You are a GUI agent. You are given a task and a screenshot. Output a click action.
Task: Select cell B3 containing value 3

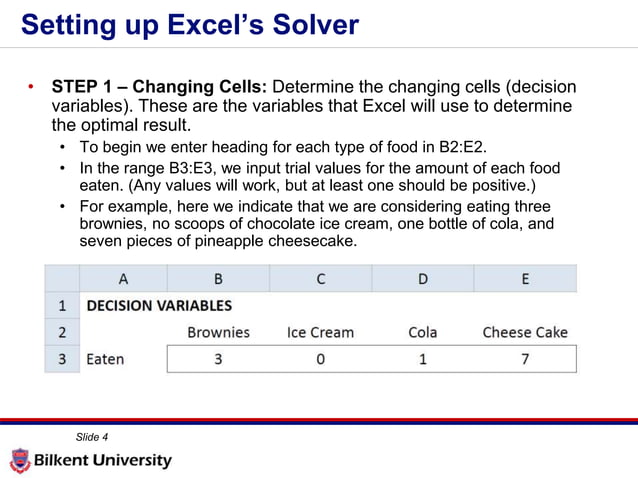[218, 359]
